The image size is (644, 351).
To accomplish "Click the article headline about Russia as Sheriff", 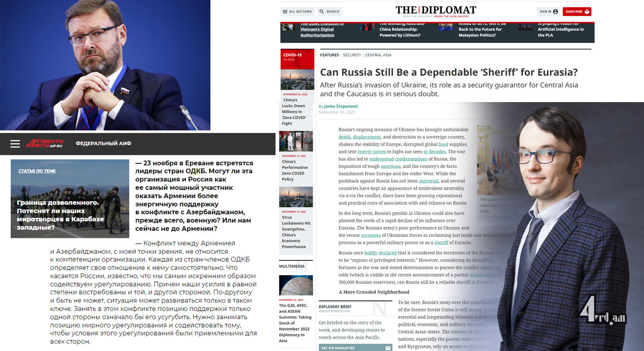I will 449,72.
